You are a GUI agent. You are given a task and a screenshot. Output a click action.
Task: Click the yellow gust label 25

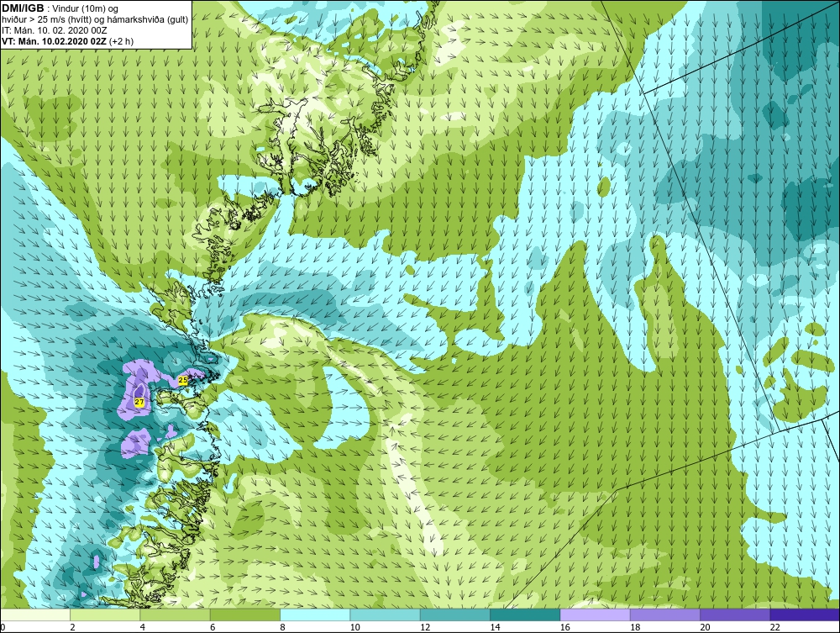pyautogui.click(x=182, y=380)
